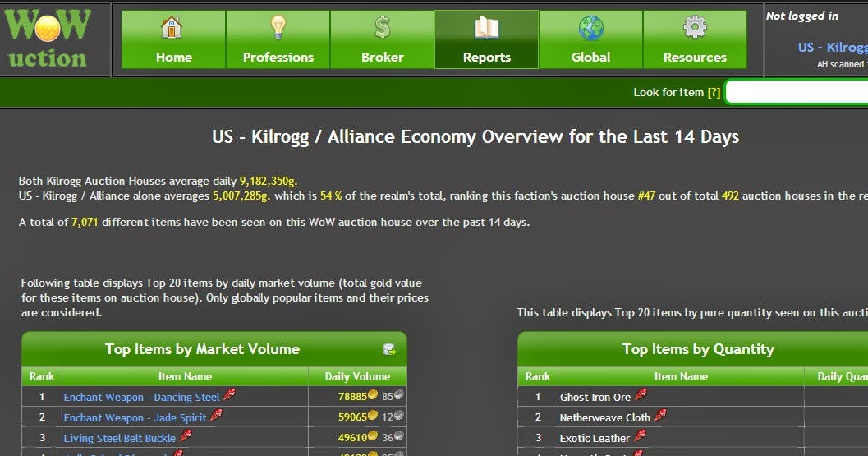Viewport: 868px width, 456px height.
Task: Click the Rank header in Market Volume table
Action: point(42,377)
